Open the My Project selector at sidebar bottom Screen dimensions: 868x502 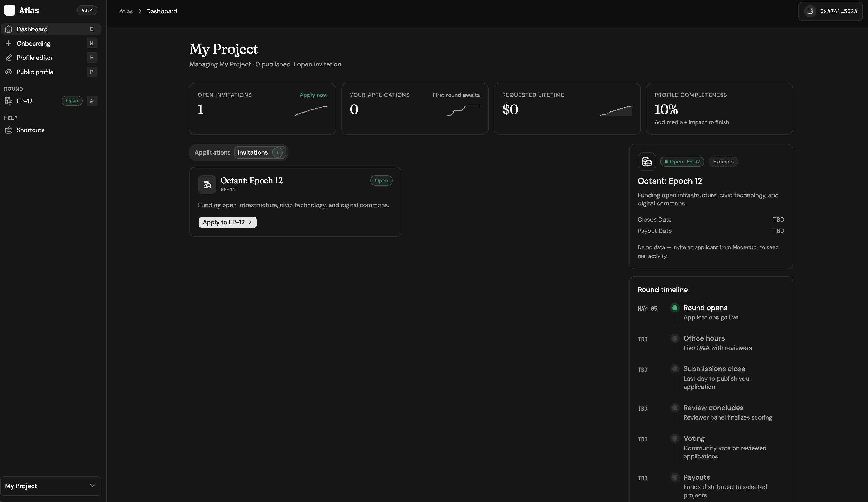(x=51, y=486)
